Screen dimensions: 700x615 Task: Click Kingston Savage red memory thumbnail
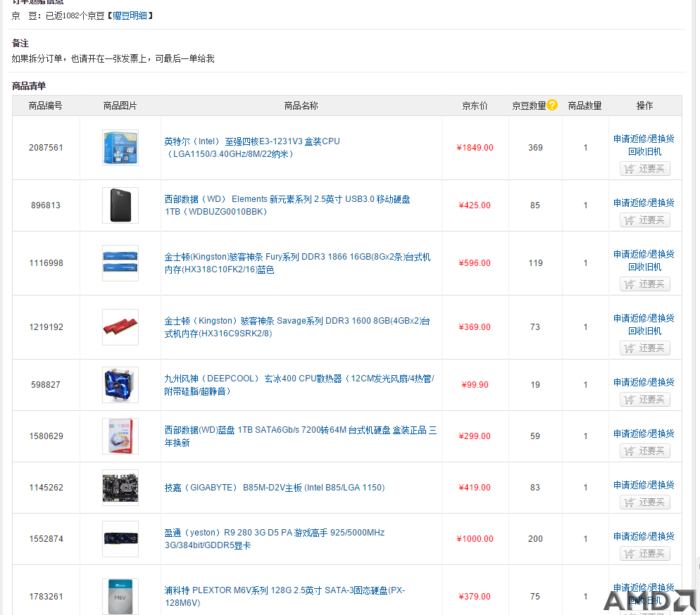120,327
